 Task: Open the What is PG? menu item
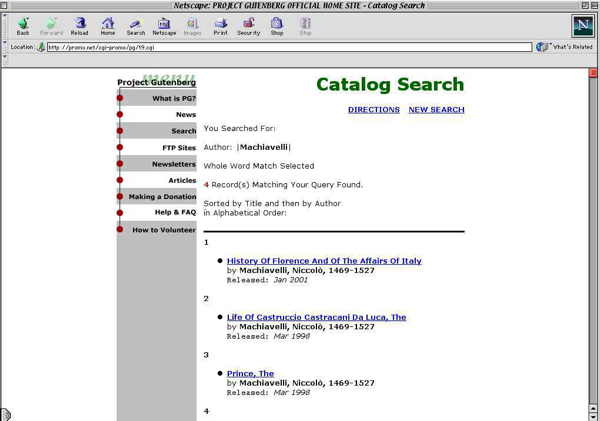174,99
